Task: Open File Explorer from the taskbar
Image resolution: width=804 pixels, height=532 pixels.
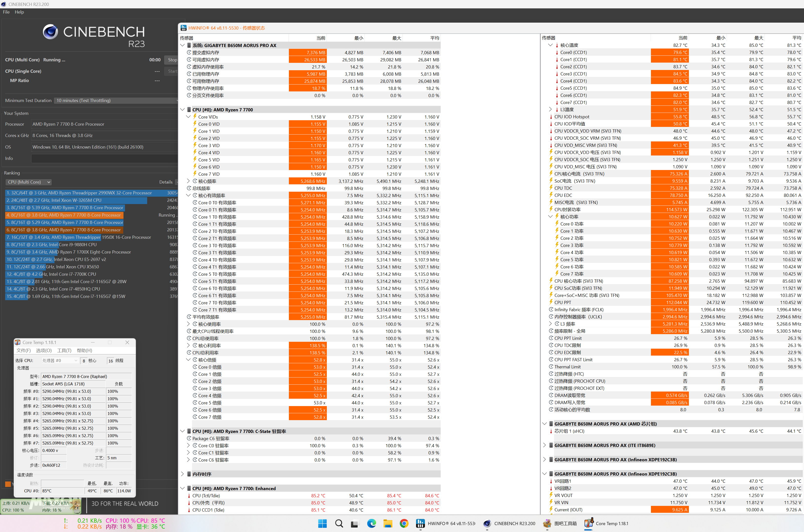Action: 387,524
